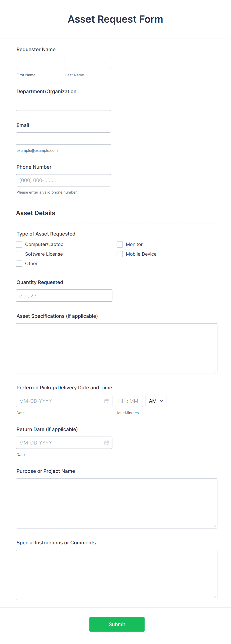Viewport: 231px width, 644px height.
Task: Click the Asset Specifications resize handle
Action: point(215,371)
